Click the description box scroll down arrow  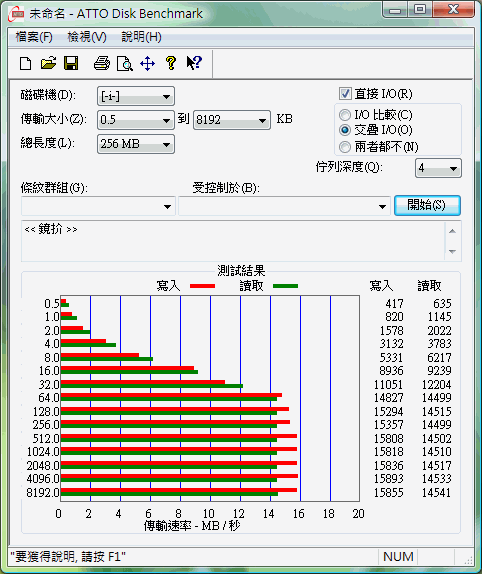coord(452,251)
